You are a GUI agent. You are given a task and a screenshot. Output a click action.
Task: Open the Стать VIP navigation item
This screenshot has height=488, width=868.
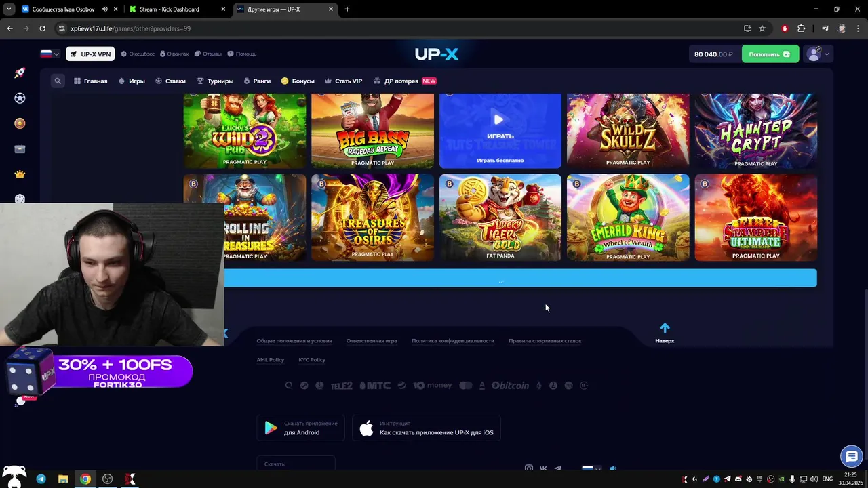344,81
